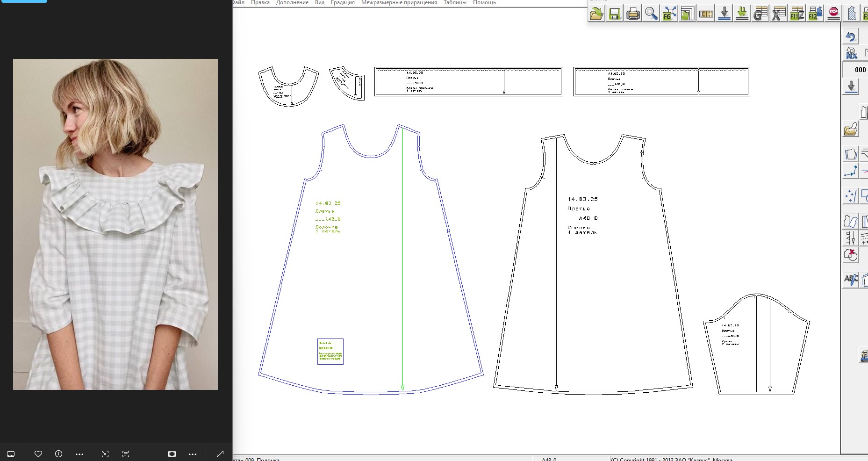Click the F12 pattern piece icon

(815, 14)
